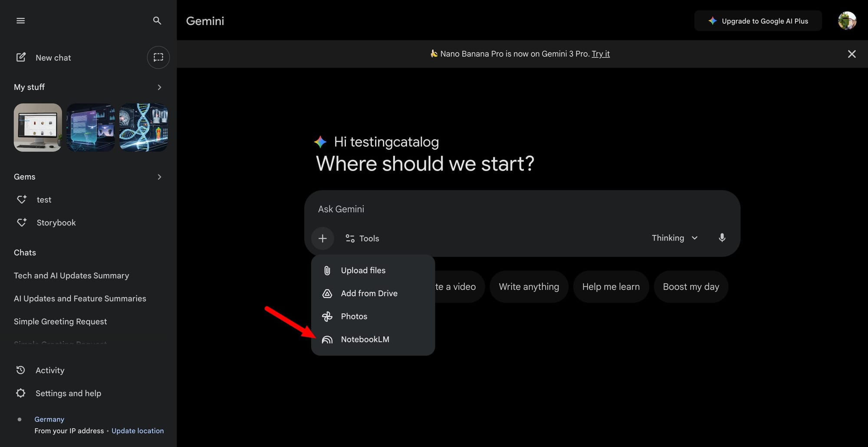Select NotebookLM from the attachment menu

coord(365,339)
